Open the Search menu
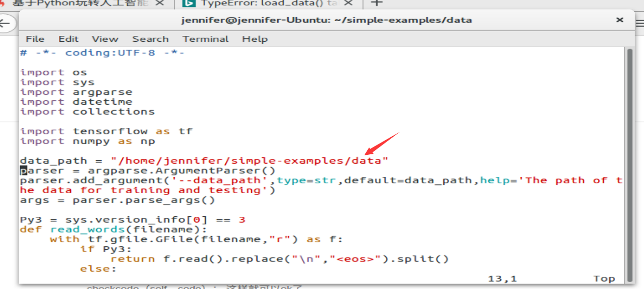 (150, 39)
